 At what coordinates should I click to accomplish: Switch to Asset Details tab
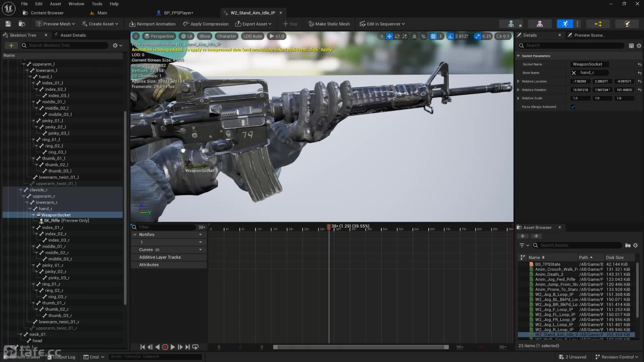(x=73, y=35)
